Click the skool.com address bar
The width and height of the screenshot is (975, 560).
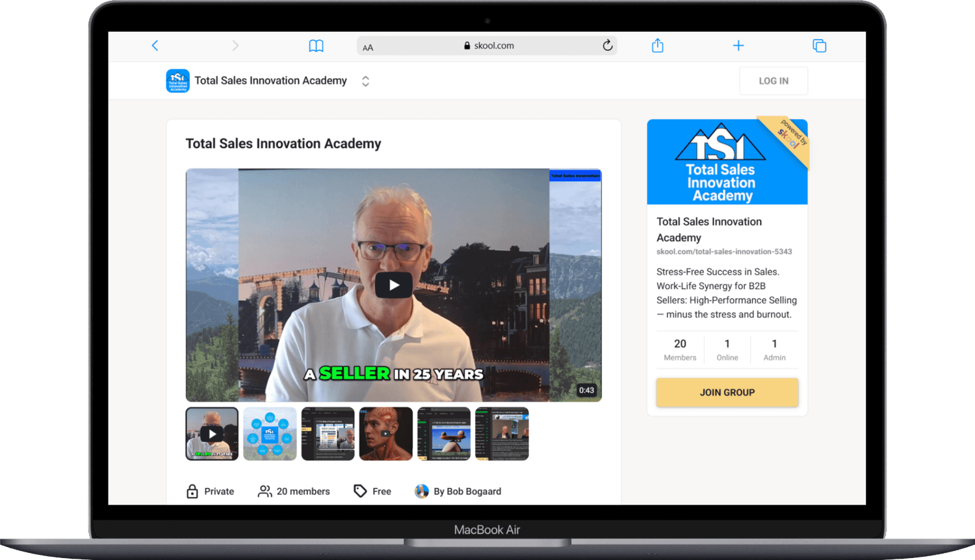pos(487,45)
